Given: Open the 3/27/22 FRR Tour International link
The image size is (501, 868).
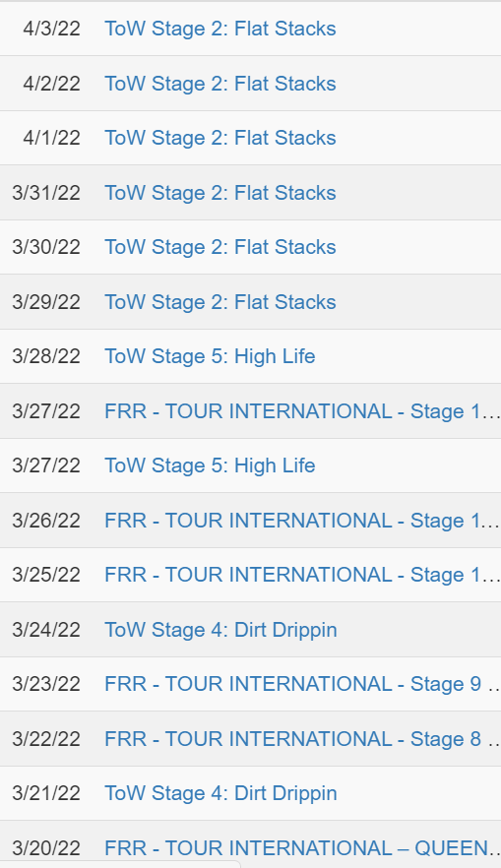Looking at the screenshot, I should (302, 411).
